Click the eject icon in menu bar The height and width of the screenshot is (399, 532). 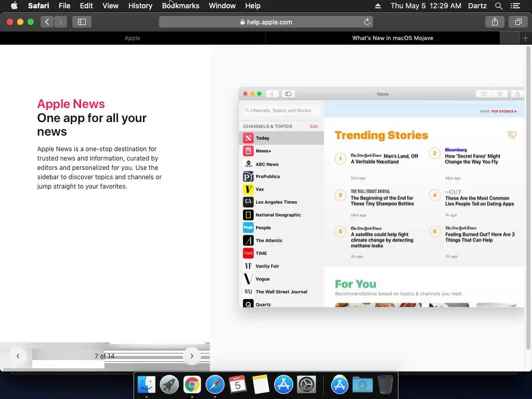tap(378, 6)
